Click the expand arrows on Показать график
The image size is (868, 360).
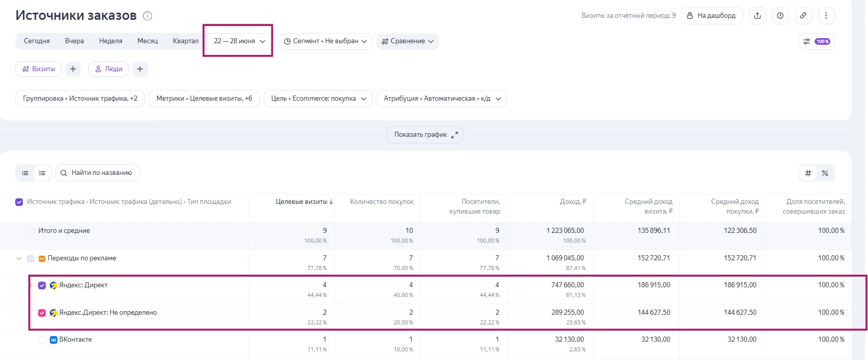point(454,135)
